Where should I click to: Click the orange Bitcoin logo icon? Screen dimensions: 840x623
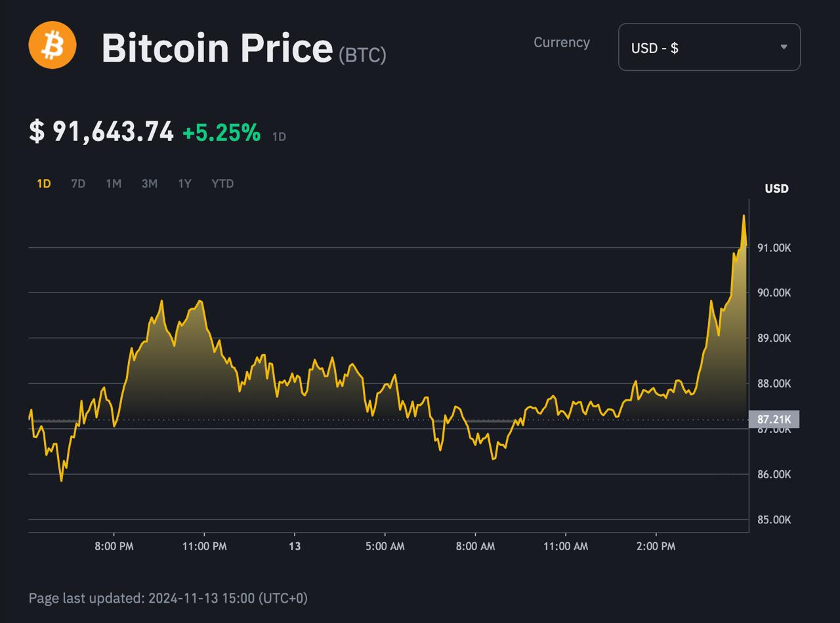click(52, 45)
